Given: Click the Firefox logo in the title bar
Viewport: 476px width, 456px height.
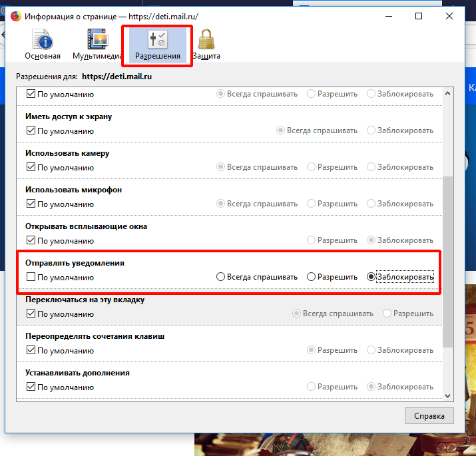Looking at the screenshot, I should pyautogui.click(x=16, y=16).
